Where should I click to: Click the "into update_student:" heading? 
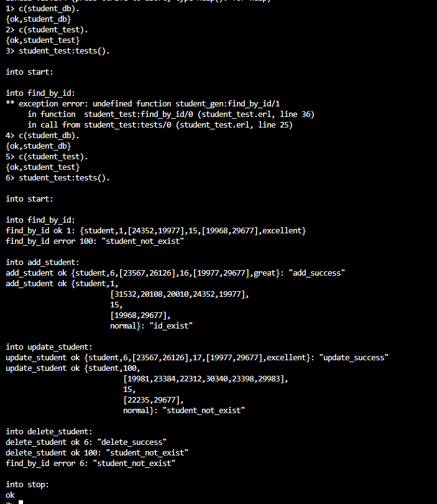click(x=49, y=347)
